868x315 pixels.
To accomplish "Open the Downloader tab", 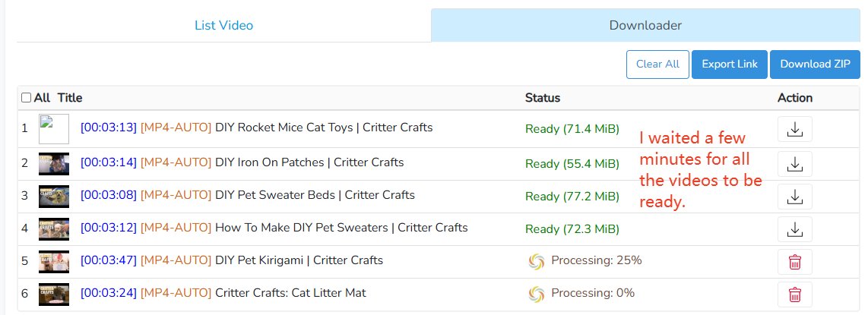I will (645, 26).
